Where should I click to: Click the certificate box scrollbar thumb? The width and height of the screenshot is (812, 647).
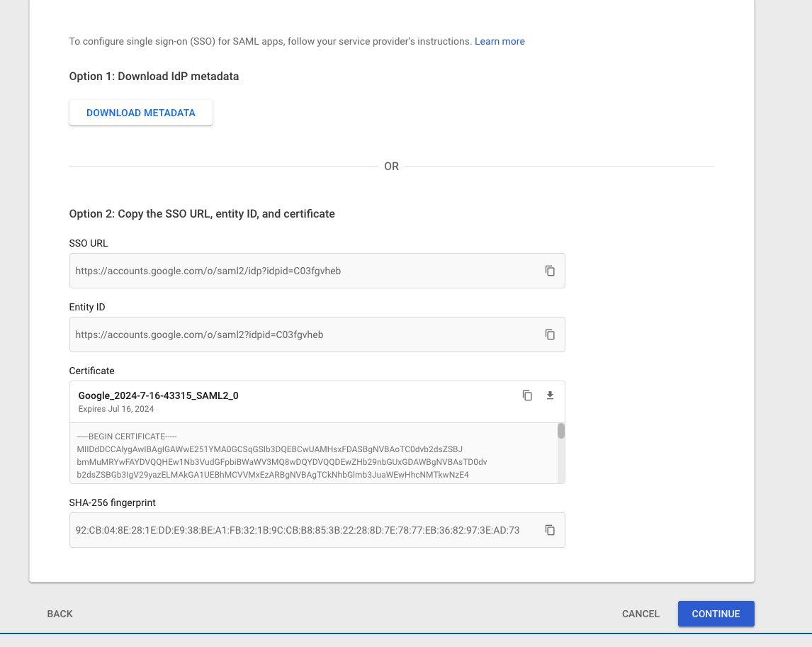[560, 431]
